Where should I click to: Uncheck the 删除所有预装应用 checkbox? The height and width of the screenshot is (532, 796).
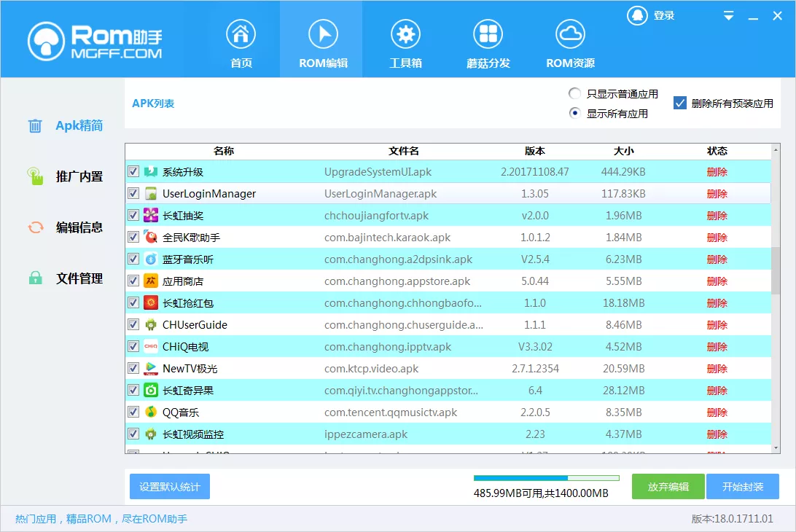click(681, 103)
